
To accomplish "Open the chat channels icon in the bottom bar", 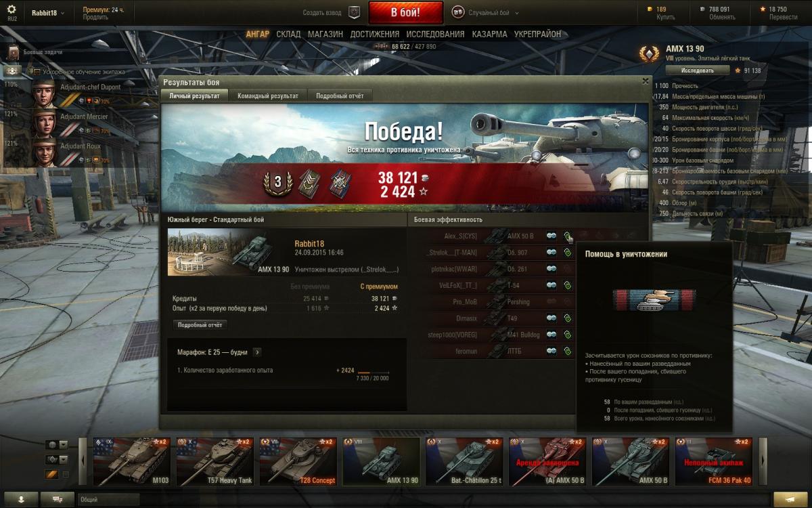I will pos(58,499).
